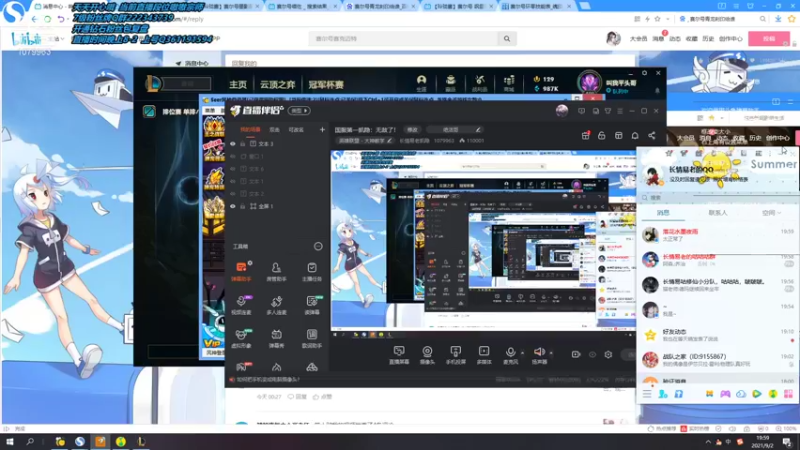This screenshot has height=450, width=800.
Task: Open 创作中心 link on Bilibili header
Action: tap(731, 39)
